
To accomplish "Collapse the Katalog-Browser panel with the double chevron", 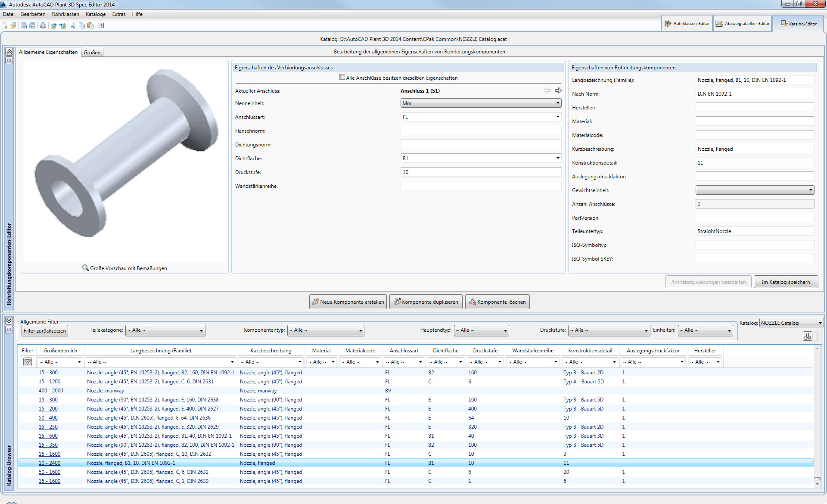I will pos(9,321).
